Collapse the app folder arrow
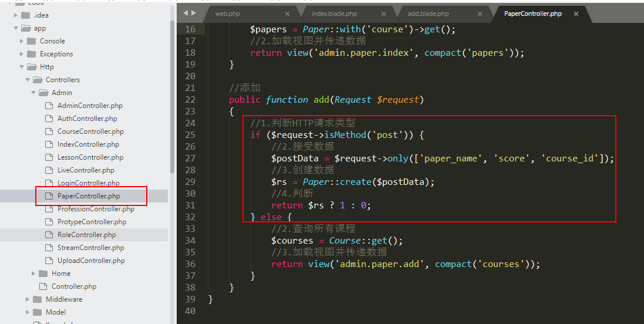The image size is (644, 324). click(16, 28)
